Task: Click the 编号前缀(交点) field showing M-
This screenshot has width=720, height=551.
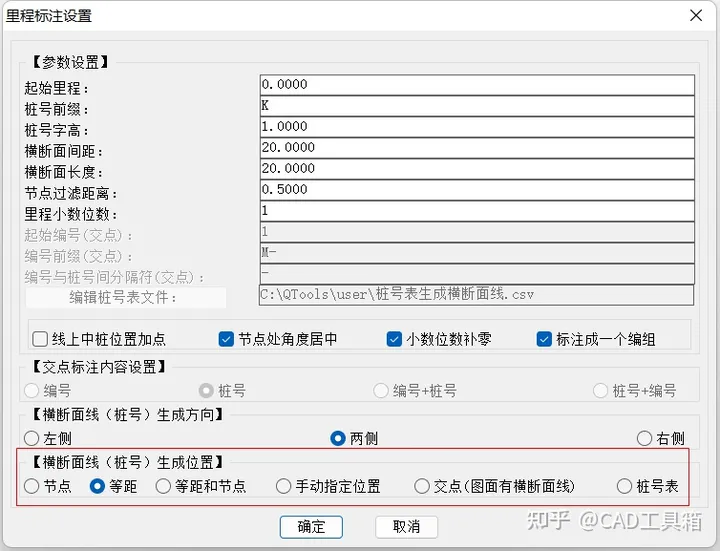Action: point(477,253)
